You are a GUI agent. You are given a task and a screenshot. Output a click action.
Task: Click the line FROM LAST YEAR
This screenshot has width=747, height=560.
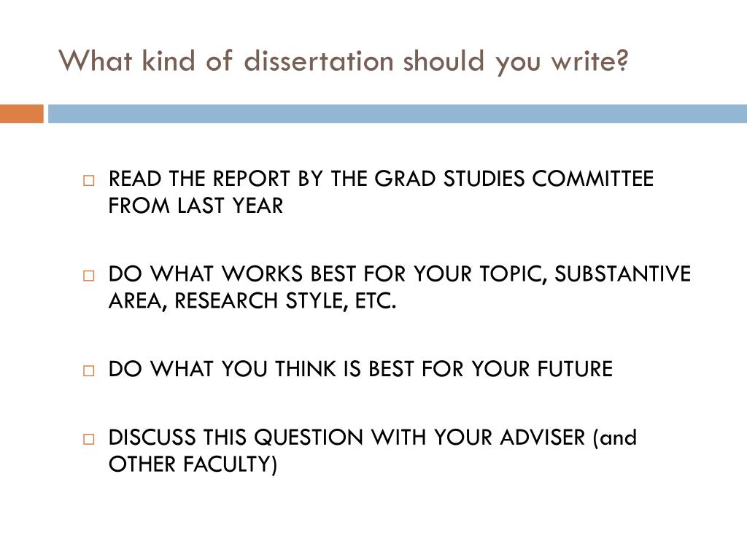point(196,206)
